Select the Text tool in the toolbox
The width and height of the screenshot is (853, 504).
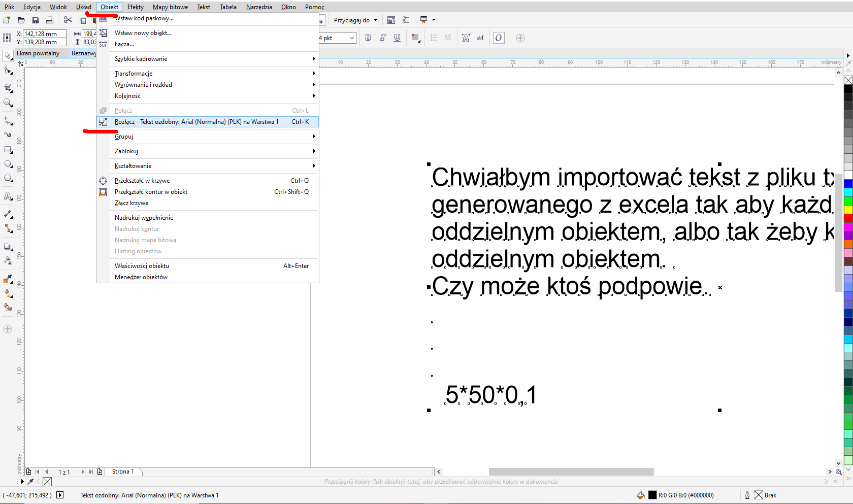pyautogui.click(x=8, y=196)
